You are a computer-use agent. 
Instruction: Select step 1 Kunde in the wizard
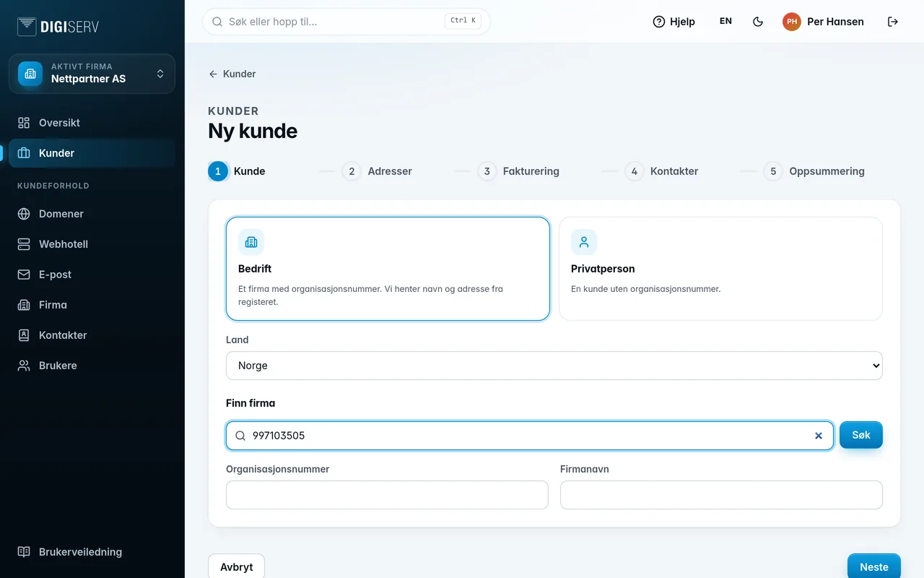pos(237,171)
